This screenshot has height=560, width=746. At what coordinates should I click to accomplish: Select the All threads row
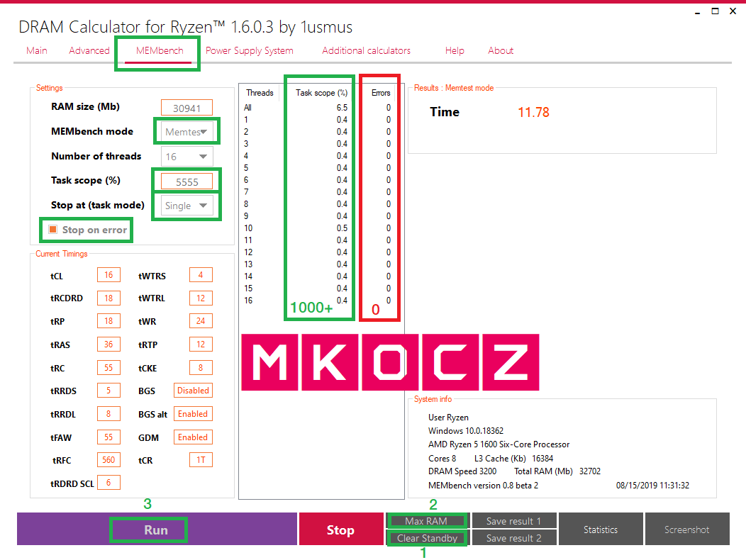point(319,108)
